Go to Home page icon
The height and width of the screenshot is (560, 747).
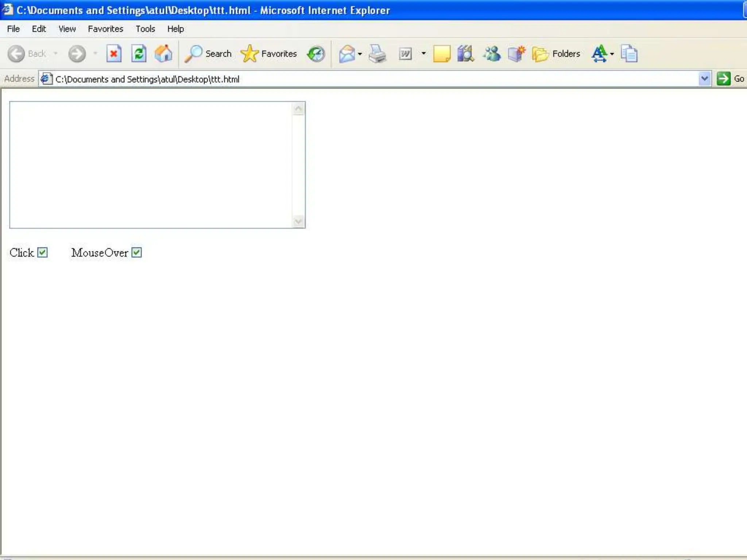click(163, 54)
